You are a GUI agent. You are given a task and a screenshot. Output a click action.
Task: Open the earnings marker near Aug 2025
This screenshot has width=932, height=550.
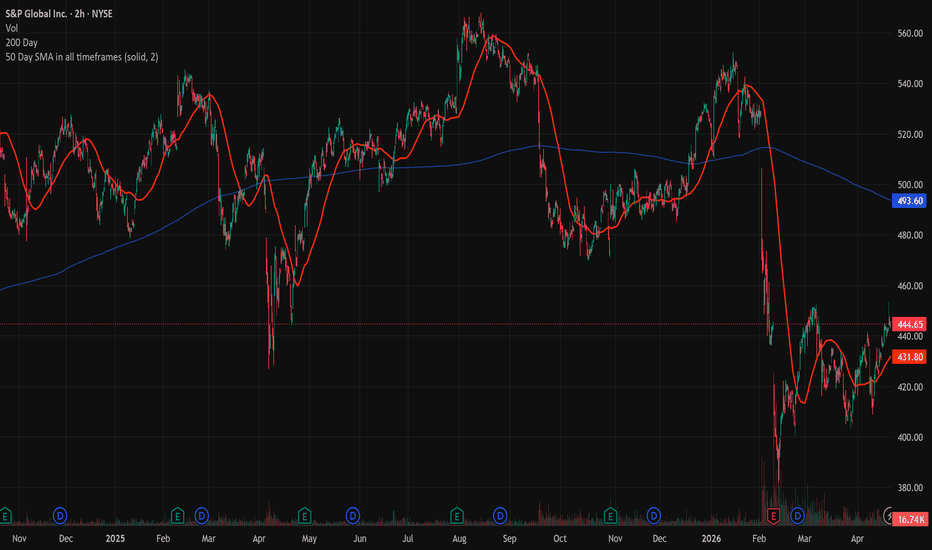[457, 515]
